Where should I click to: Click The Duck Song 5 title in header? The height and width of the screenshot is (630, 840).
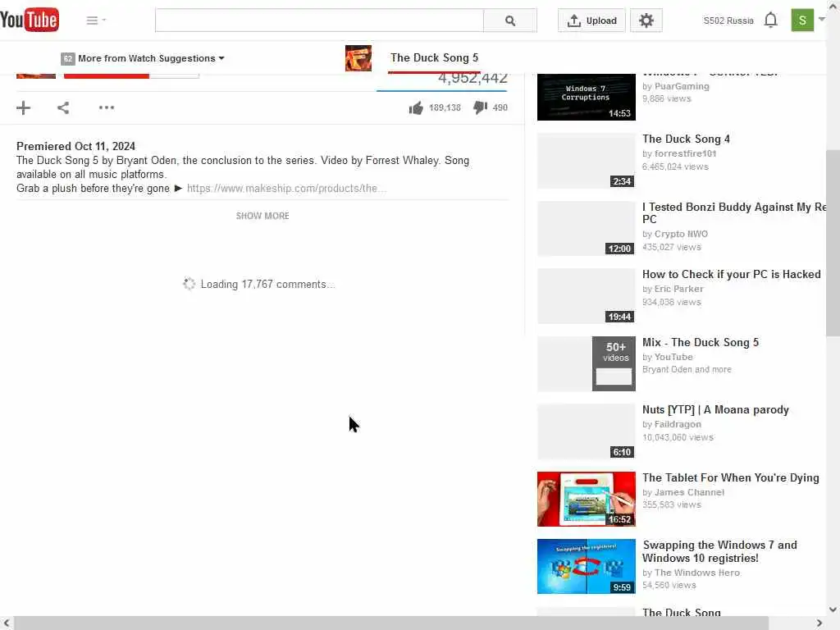point(434,57)
